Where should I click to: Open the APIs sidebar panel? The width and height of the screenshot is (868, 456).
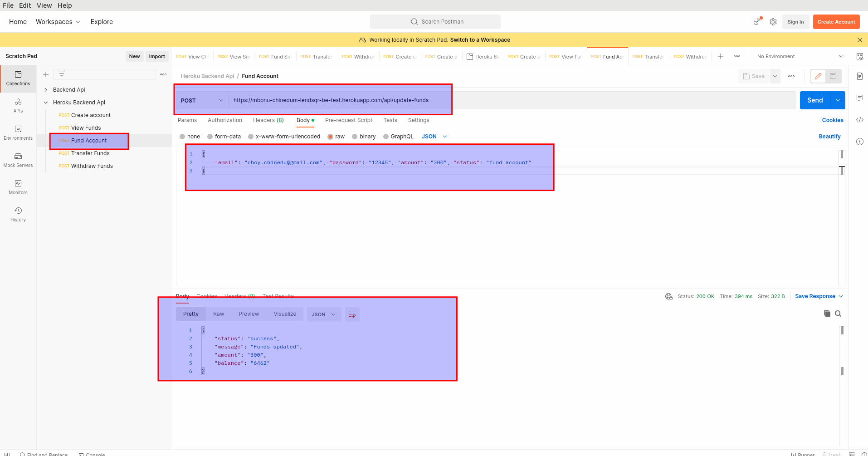click(18, 106)
